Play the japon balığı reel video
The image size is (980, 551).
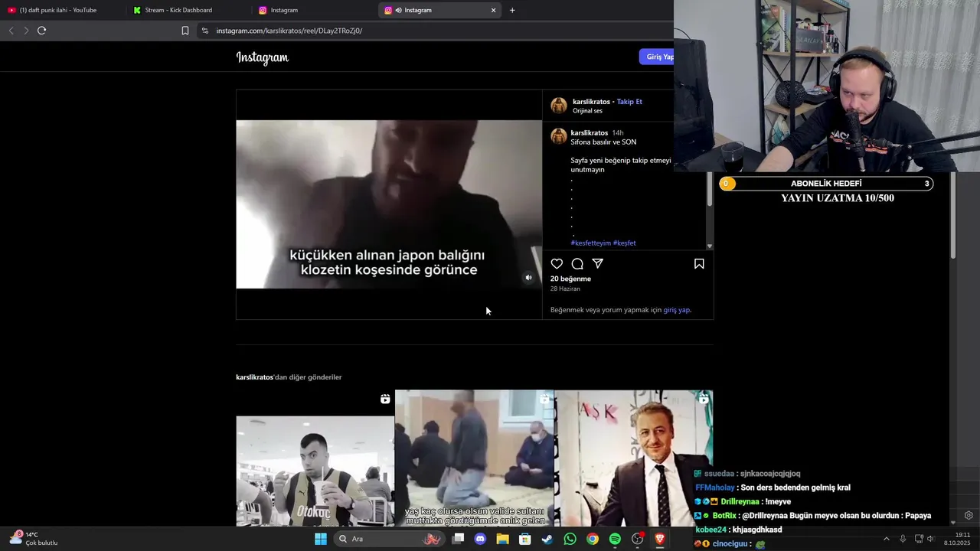389,204
